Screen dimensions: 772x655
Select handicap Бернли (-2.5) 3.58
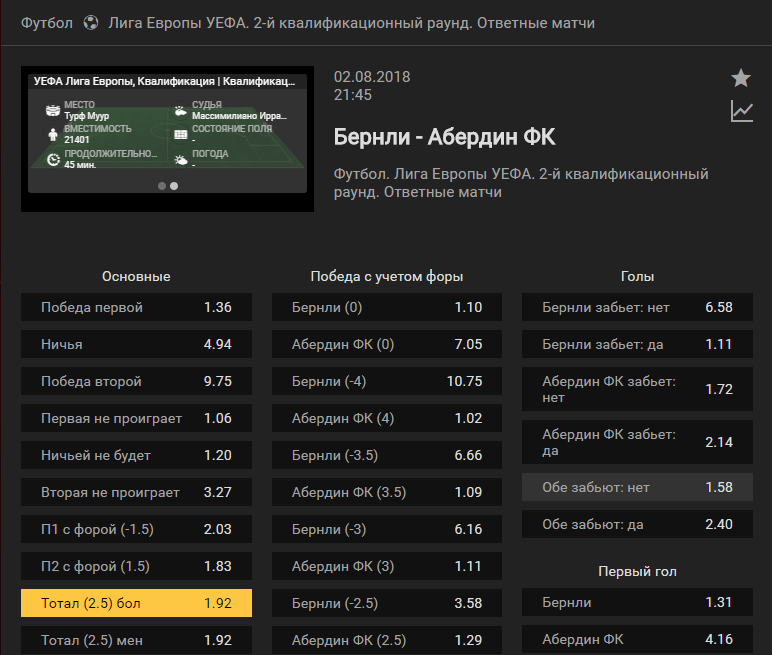pos(387,603)
